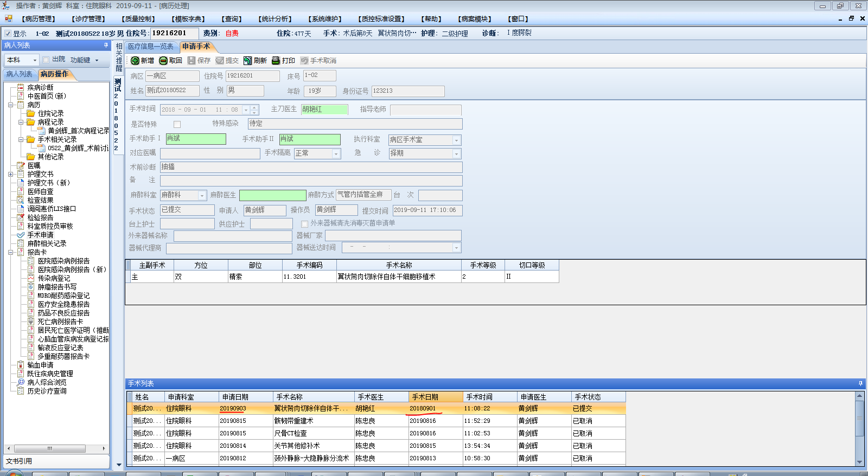Click the 指导老师 input field
The image size is (868, 476).
pos(426,110)
